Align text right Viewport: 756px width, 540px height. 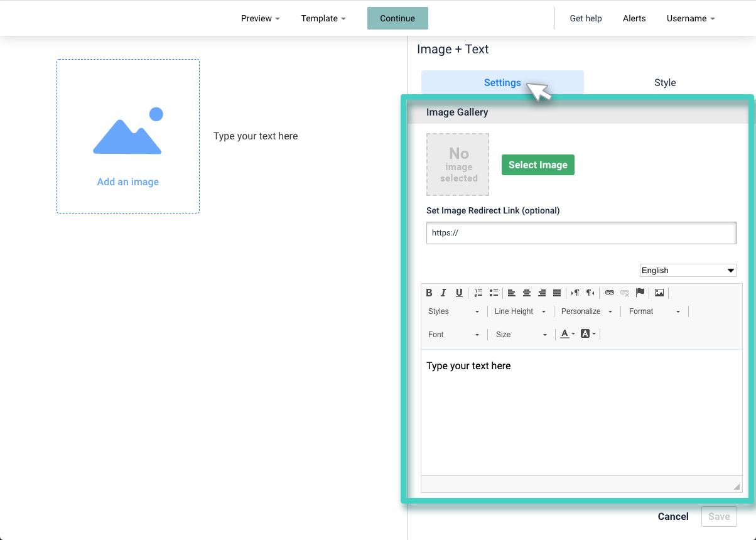tap(542, 293)
